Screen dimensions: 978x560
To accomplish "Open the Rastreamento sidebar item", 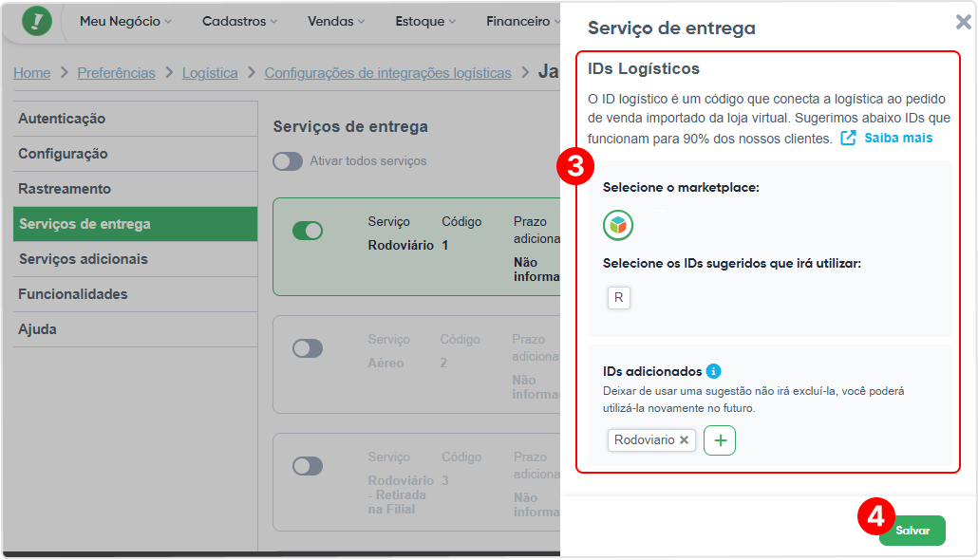I will pos(136,189).
